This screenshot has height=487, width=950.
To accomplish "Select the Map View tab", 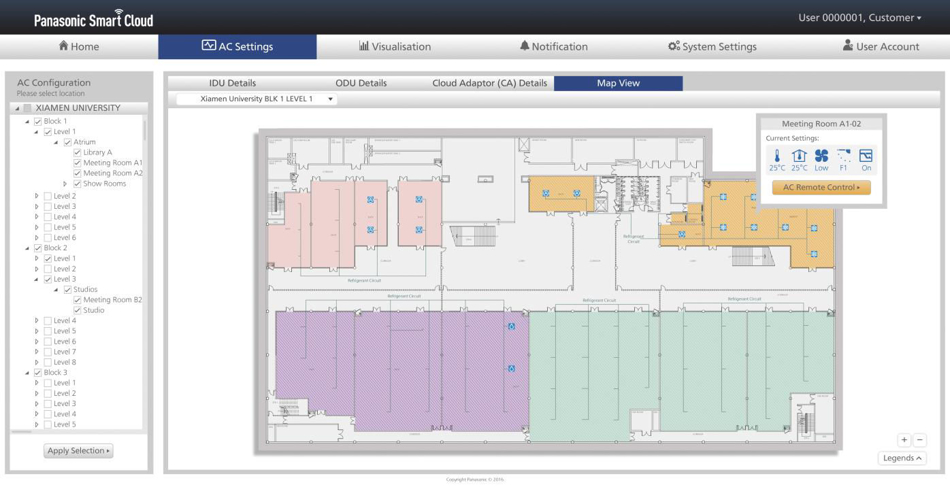I will coord(618,83).
